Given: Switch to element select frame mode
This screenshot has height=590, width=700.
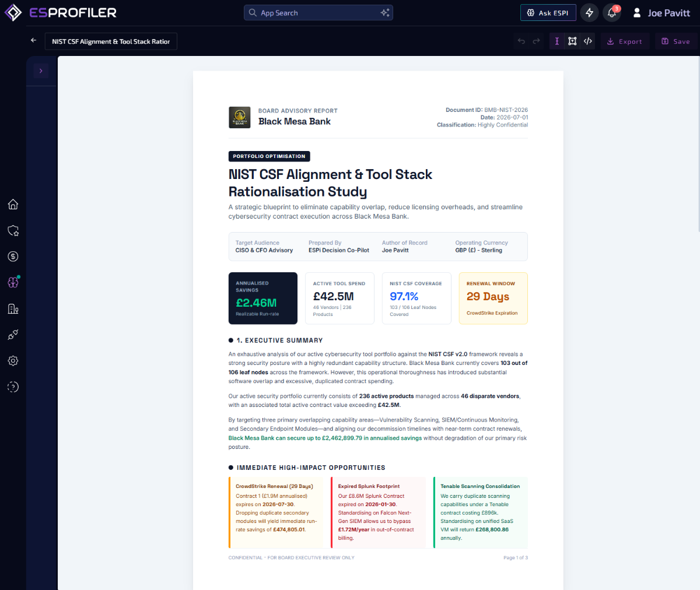Looking at the screenshot, I should 572,41.
